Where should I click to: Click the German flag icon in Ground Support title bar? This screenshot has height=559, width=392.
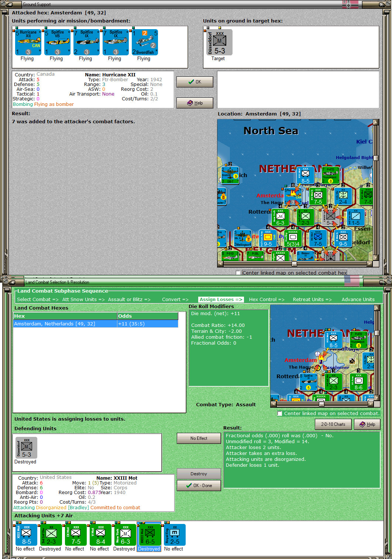click(350, 4)
